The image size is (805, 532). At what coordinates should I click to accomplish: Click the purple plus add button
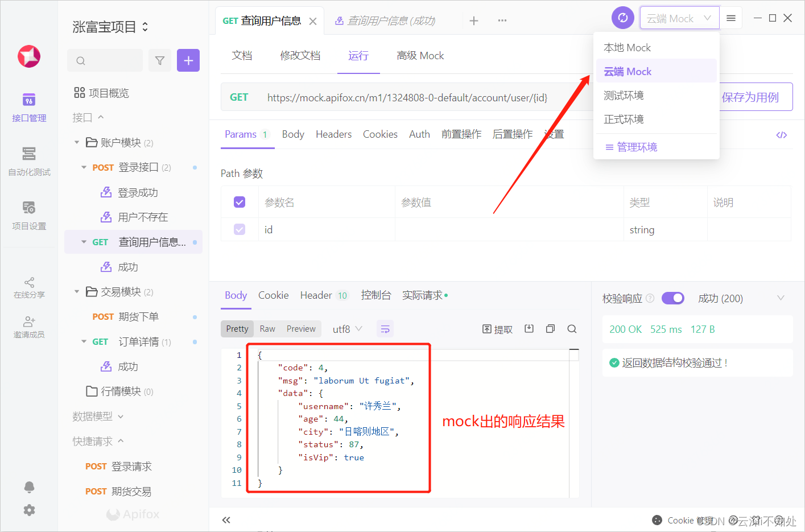click(x=188, y=60)
